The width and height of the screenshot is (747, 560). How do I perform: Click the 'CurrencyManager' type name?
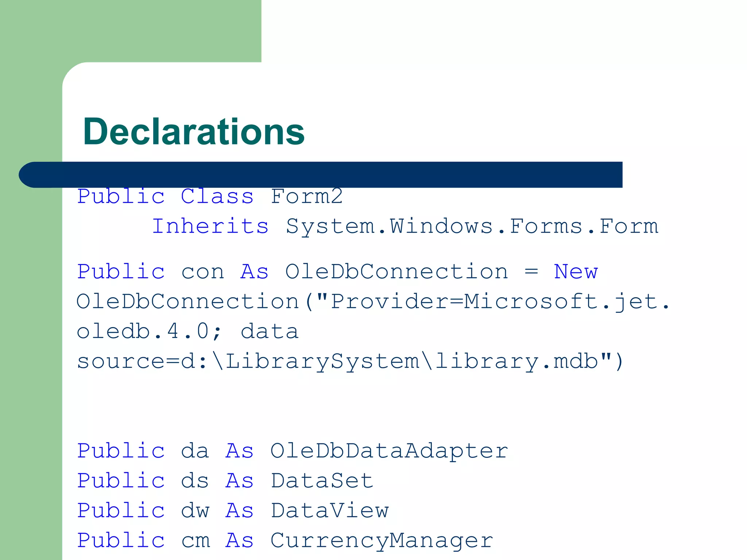(x=382, y=541)
